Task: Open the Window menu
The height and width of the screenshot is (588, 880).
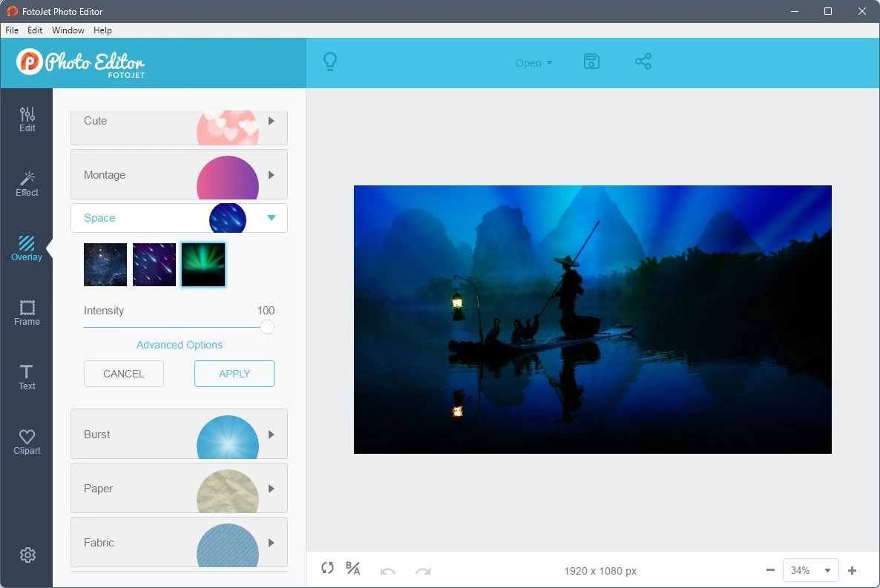Action: [x=68, y=30]
